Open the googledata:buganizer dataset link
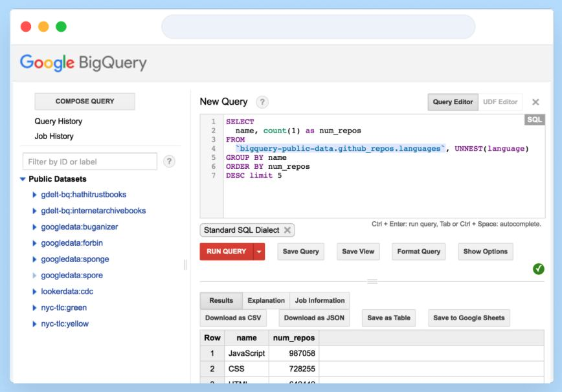This screenshot has height=392, width=562. 79,227
